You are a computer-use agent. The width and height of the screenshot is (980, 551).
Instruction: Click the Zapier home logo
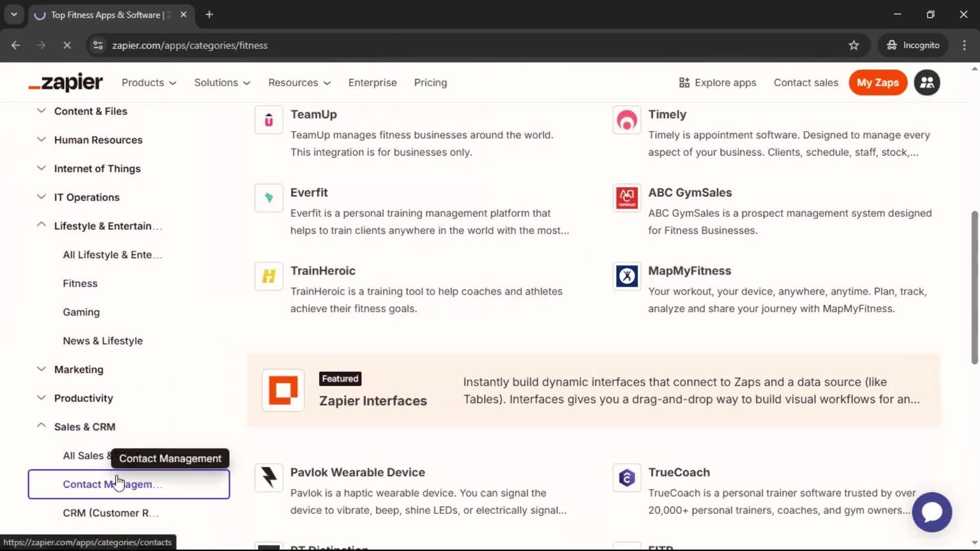[x=65, y=83]
